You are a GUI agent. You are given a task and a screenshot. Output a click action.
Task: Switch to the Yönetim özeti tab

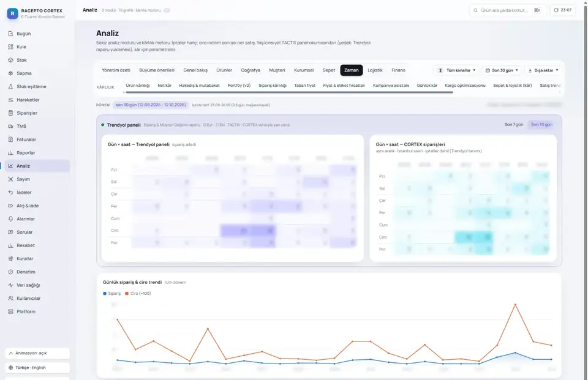(x=116, y=70)
